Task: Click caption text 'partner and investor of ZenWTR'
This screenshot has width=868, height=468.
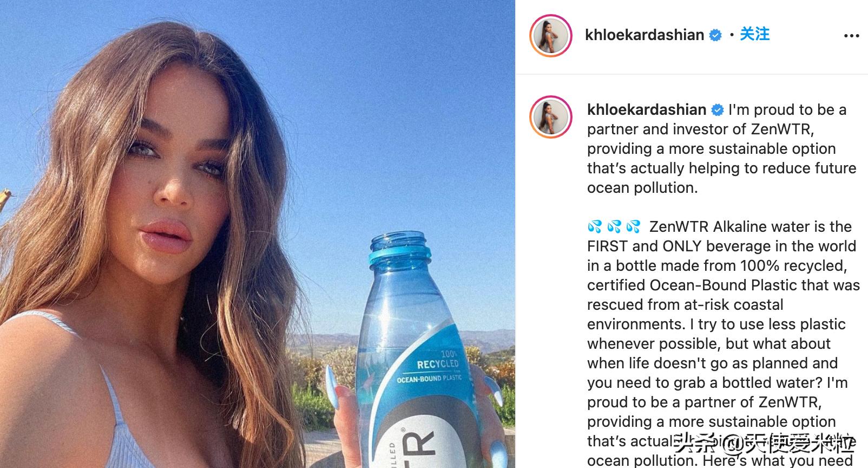Action: (x=700, y=129)
